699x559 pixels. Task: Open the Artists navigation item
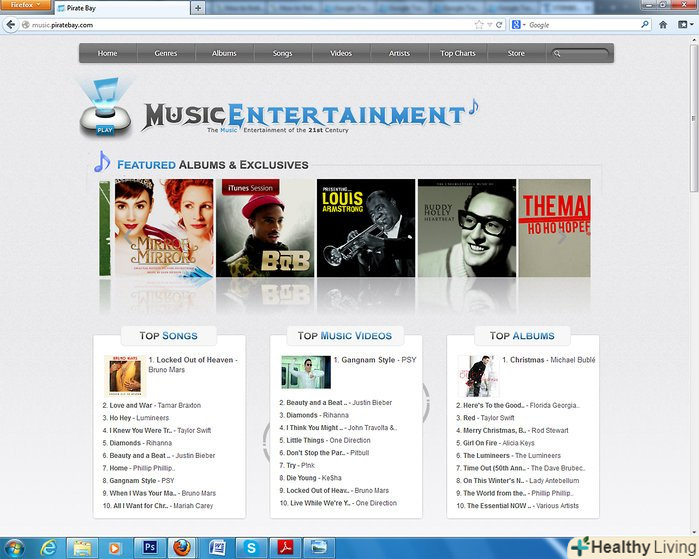tap(399, 53)
